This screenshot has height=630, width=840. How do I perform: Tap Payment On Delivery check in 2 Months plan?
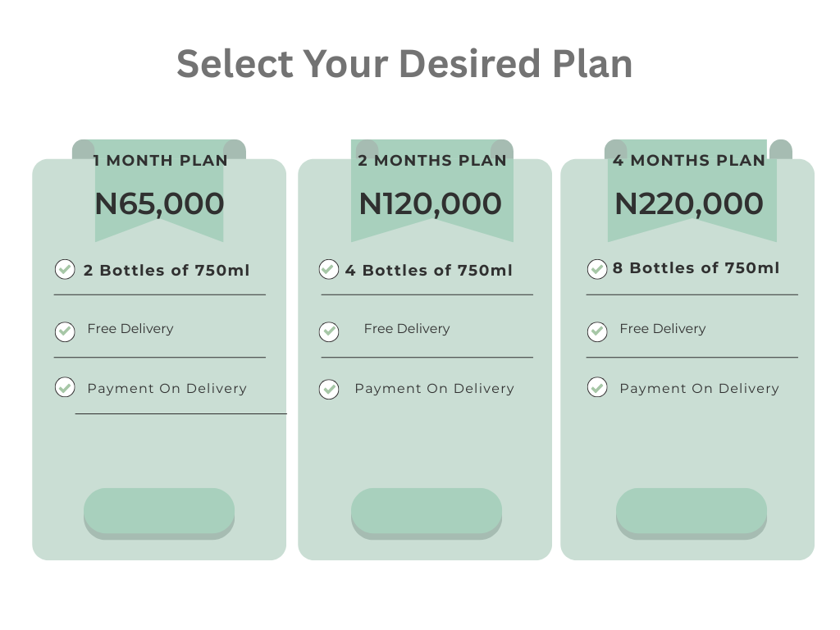pos(329,390)
